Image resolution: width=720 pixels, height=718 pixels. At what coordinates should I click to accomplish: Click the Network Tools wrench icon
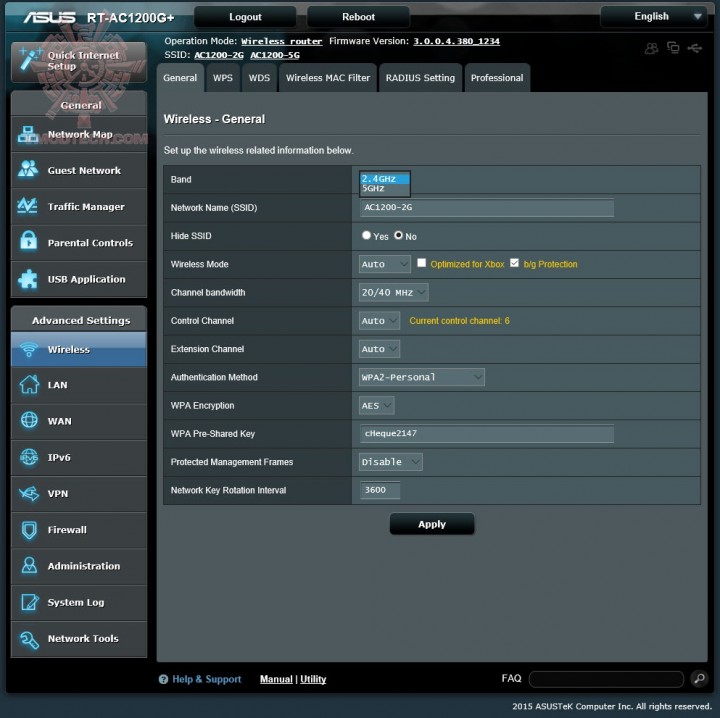click(x=29, y=639)
